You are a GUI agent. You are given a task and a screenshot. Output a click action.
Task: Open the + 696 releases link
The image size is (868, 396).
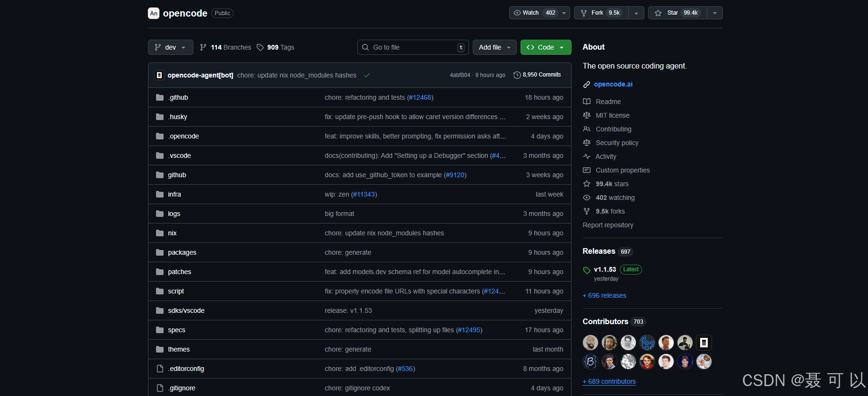point(604,295)
